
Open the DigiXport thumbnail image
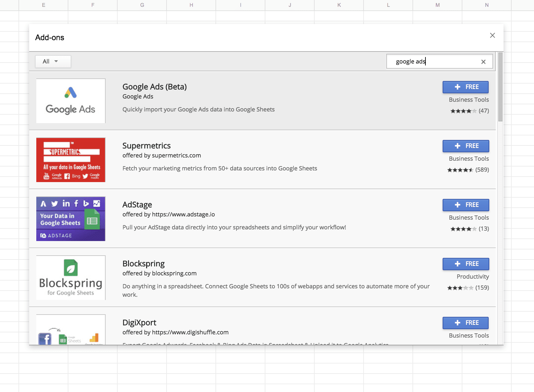pos(71,329)
